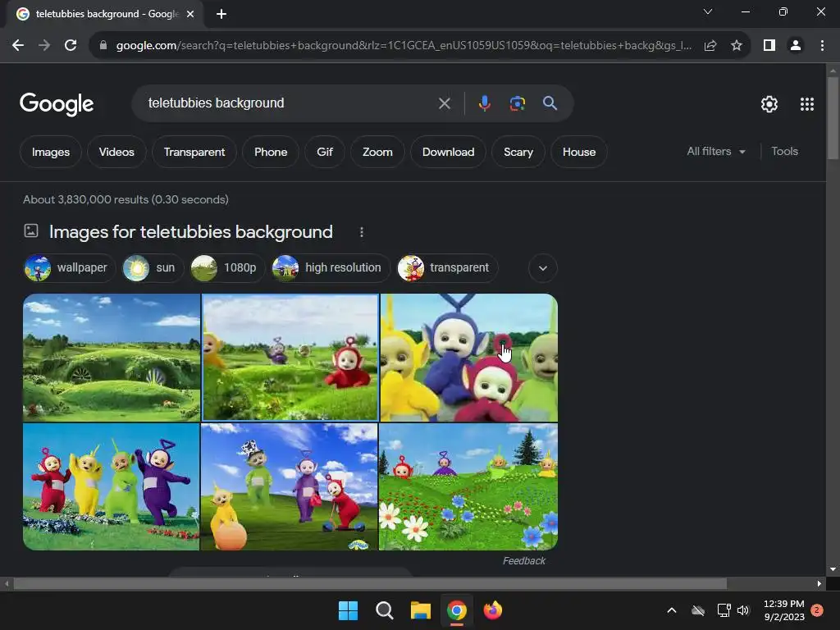View site information lock icon
840x630 pixels.
coord(103,46)
